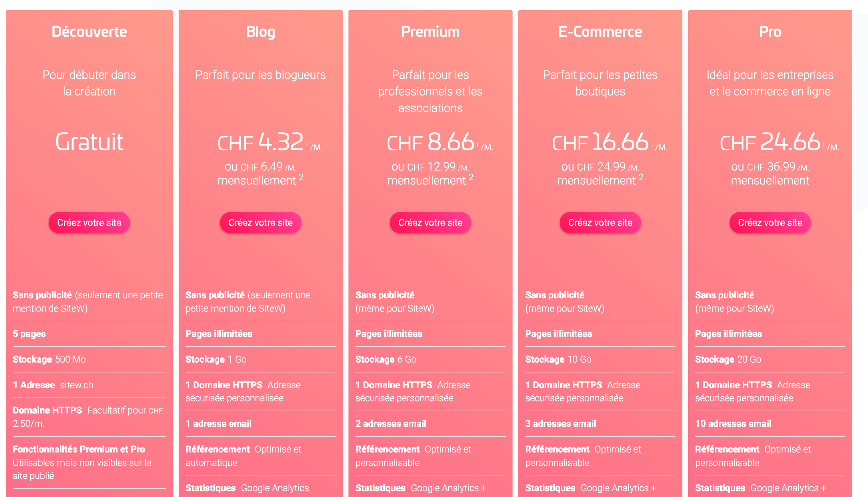
Task: Click 'Stockage 20 Go' in Pro features
Action: tap(728, 359)
